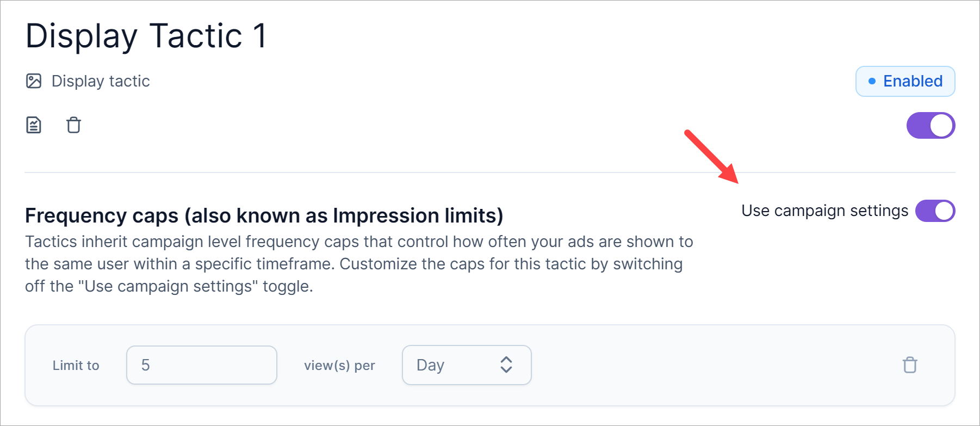This screenshot has width=980, height=426.
Task: Open the Day timeframe dropdown
Action: coord(466,365)
